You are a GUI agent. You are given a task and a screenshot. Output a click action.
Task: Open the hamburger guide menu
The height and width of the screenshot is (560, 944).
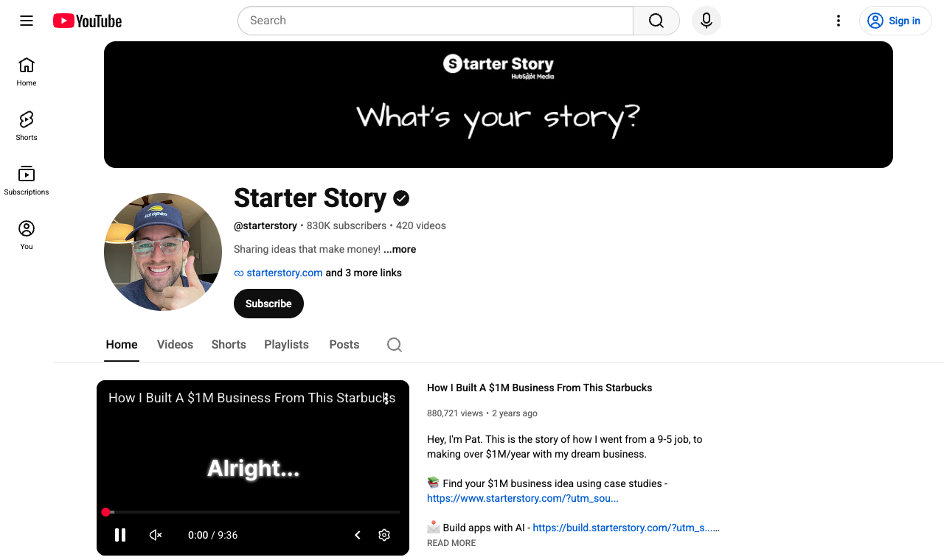click(27, 21)
